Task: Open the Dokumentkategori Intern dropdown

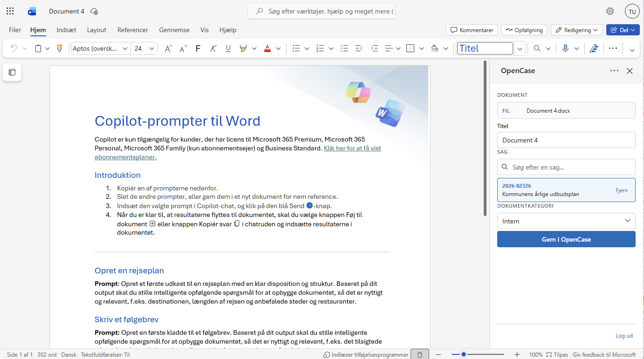Action: point(566,221)
